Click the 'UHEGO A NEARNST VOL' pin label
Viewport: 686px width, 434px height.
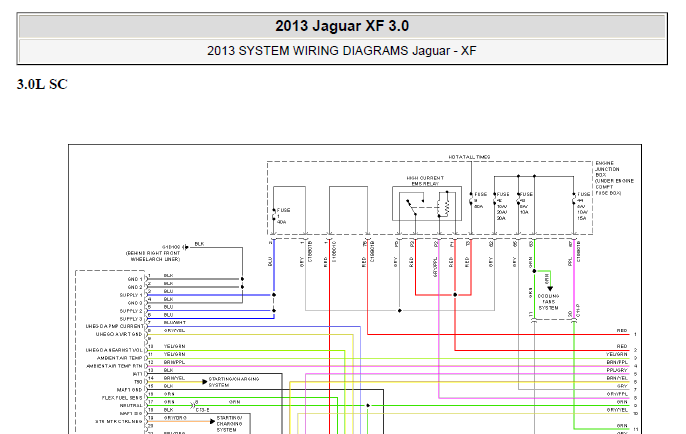(x=115, y=350)
